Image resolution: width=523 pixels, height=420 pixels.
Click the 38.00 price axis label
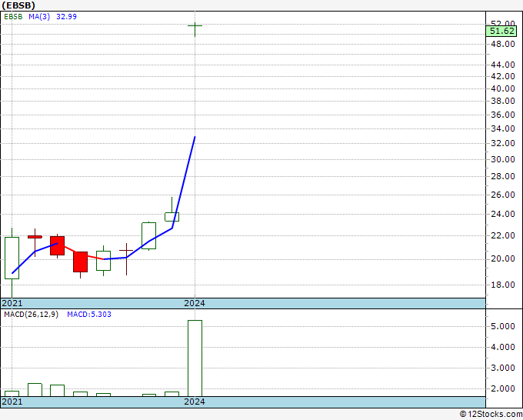(503, 101)
